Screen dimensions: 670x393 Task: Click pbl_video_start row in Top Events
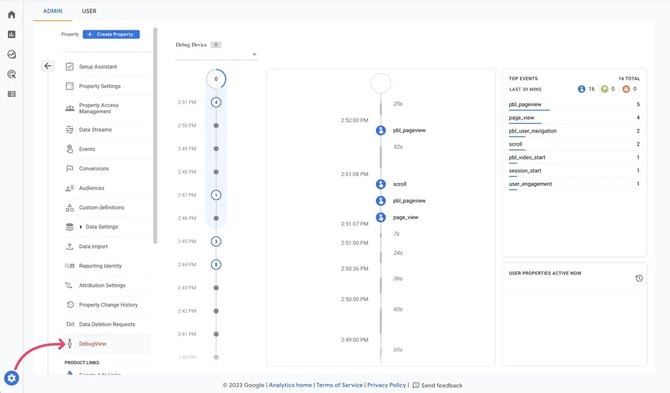[574, 158]
